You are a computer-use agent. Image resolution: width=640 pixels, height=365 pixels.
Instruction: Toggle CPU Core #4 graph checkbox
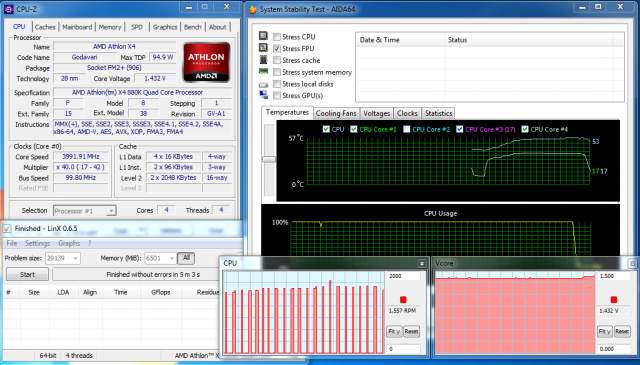[525, 129]
